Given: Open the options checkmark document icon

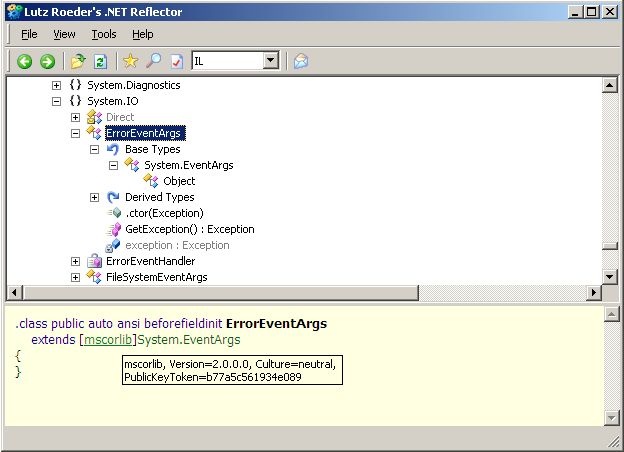Looking at the screenshot, I should pos(177,61).
